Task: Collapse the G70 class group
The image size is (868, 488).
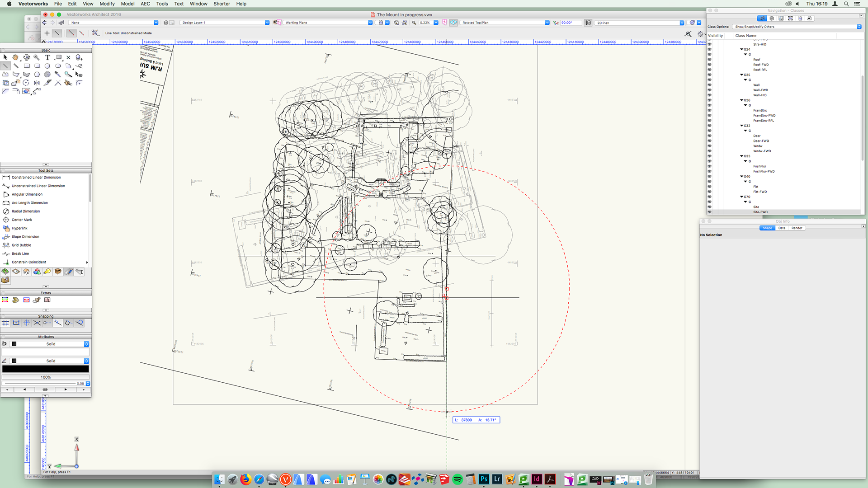Action: (x=741, y=197)
